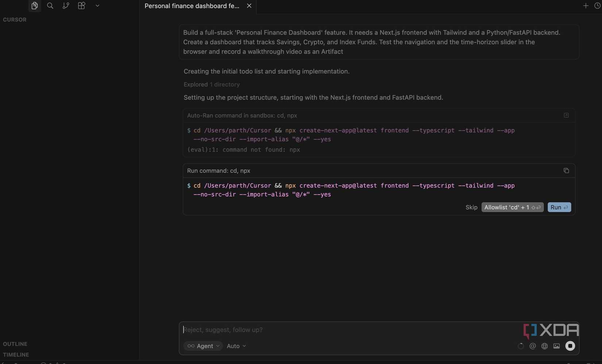Close the Personal finance dashboard tab
Screen dimensions: 602x364
click(249, 6)
